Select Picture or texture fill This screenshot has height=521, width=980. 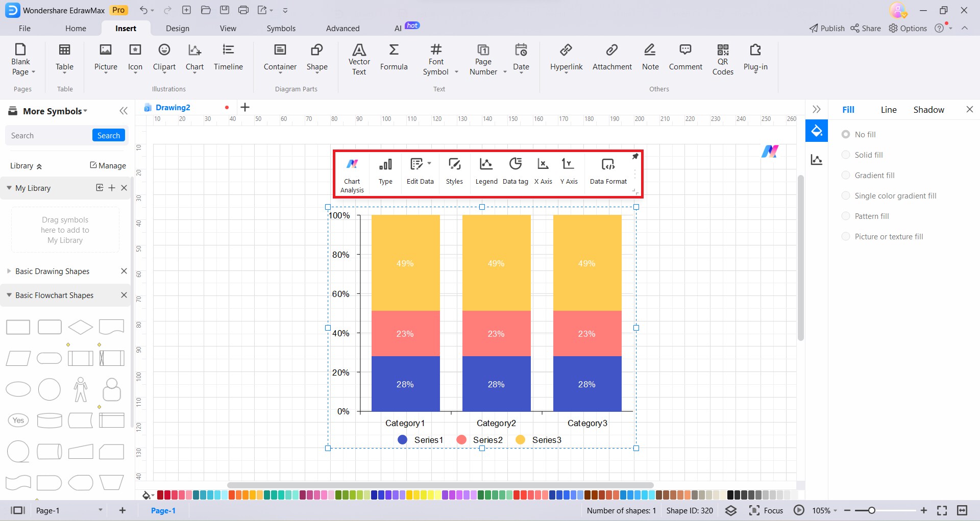tap(883, 237)
